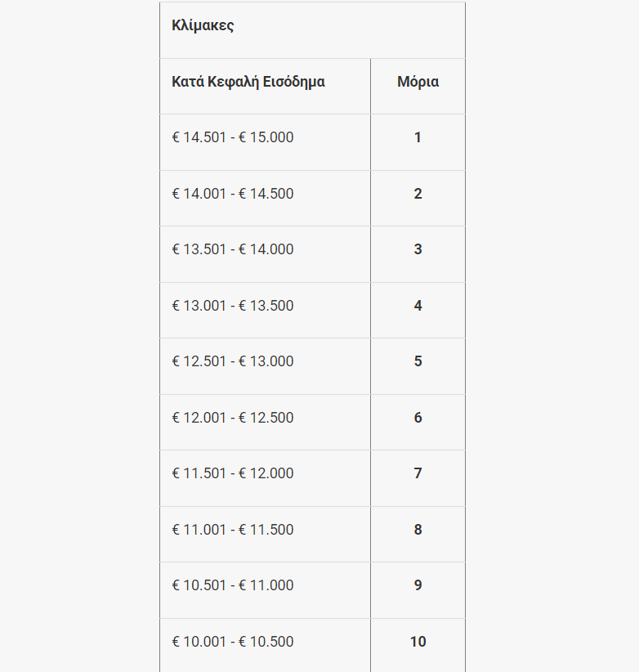Click the € 12.001 - € 12.500 income range

click(x=233, y=418)
